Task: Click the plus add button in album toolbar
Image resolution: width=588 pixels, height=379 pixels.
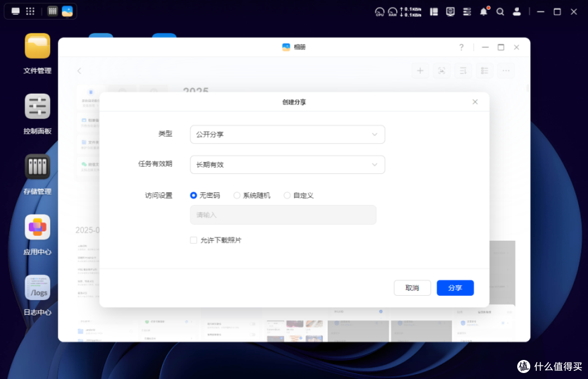Action: (x=420, y=71)
